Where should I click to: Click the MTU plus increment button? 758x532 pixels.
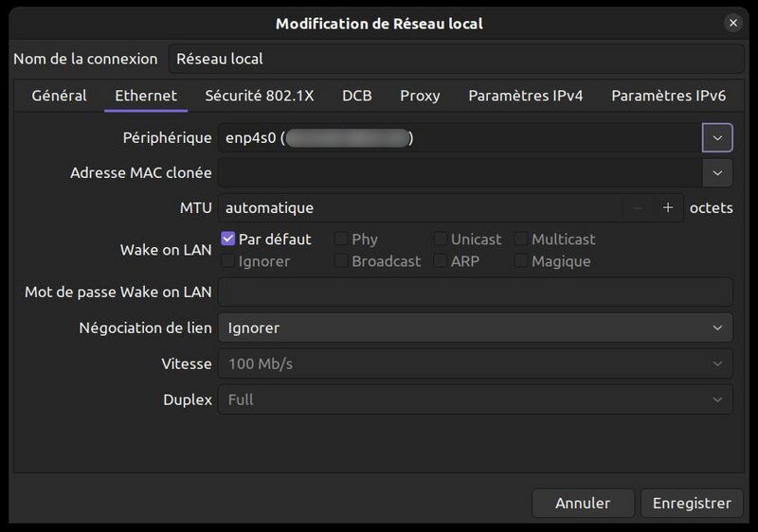(668, 207)
